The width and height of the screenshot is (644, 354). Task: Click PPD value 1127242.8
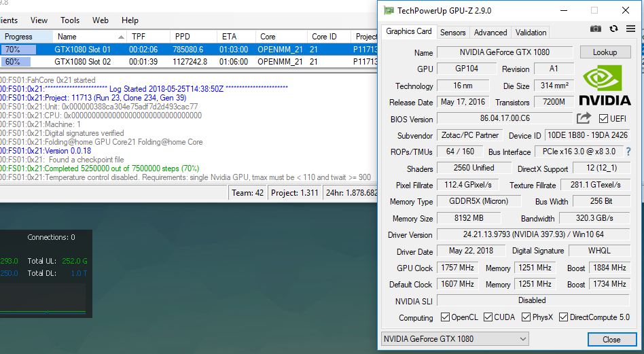pyautogui.click(x=190, y=62)
